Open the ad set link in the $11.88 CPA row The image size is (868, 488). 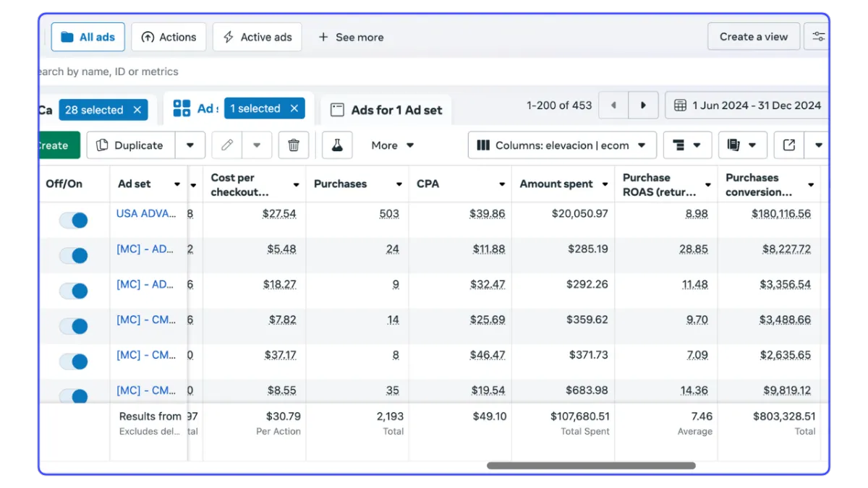coord(145,249)
